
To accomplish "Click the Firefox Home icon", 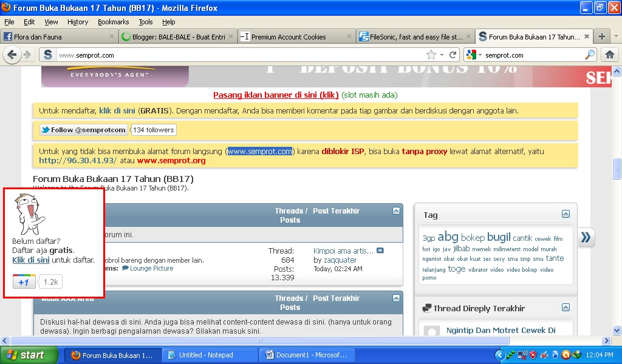I will coord(610,55).
